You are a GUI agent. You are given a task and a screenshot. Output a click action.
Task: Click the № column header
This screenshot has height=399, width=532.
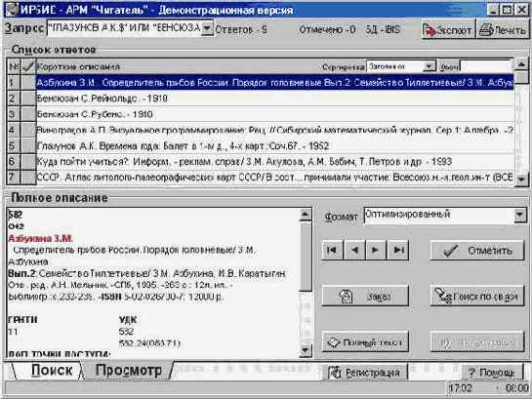(x=15, y=66)
